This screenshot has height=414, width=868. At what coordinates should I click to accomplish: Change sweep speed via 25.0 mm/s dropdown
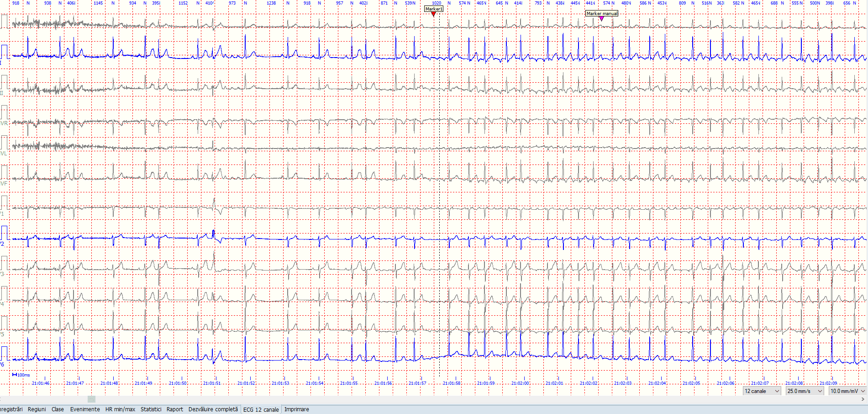point(805,391)
